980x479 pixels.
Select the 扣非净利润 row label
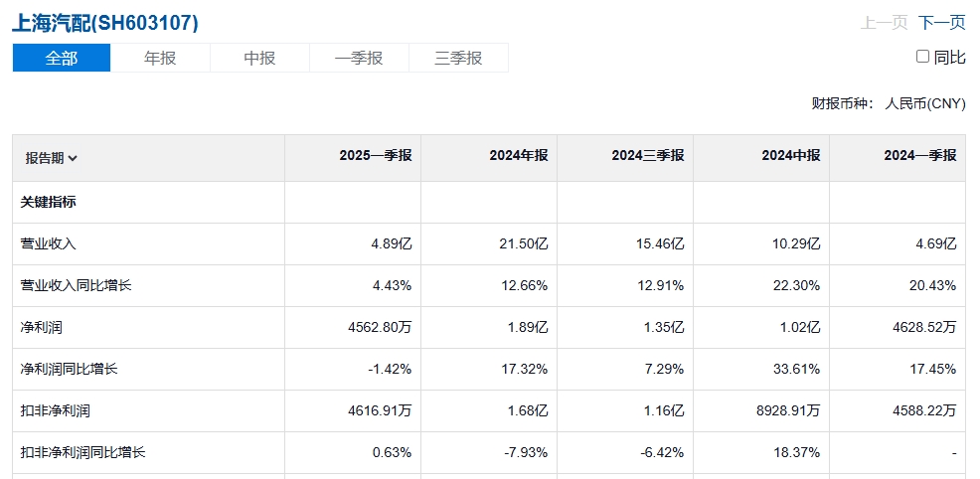click(x=55, y=411)
